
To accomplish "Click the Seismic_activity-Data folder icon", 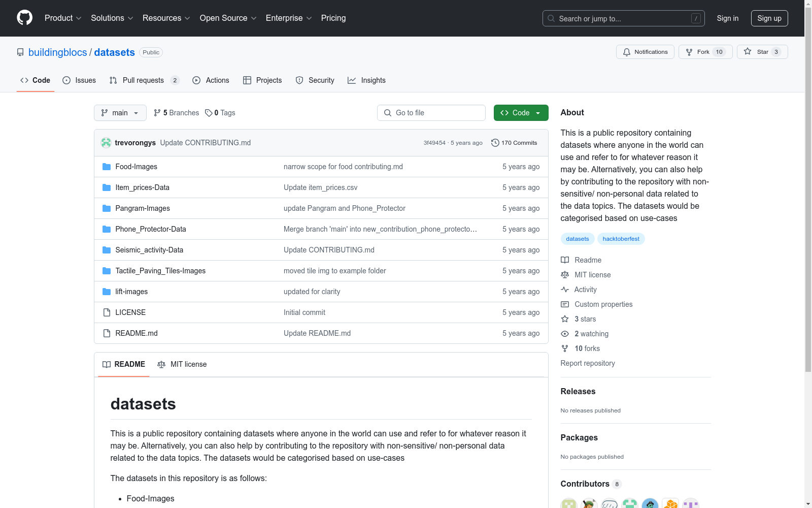I will (107, 250).
